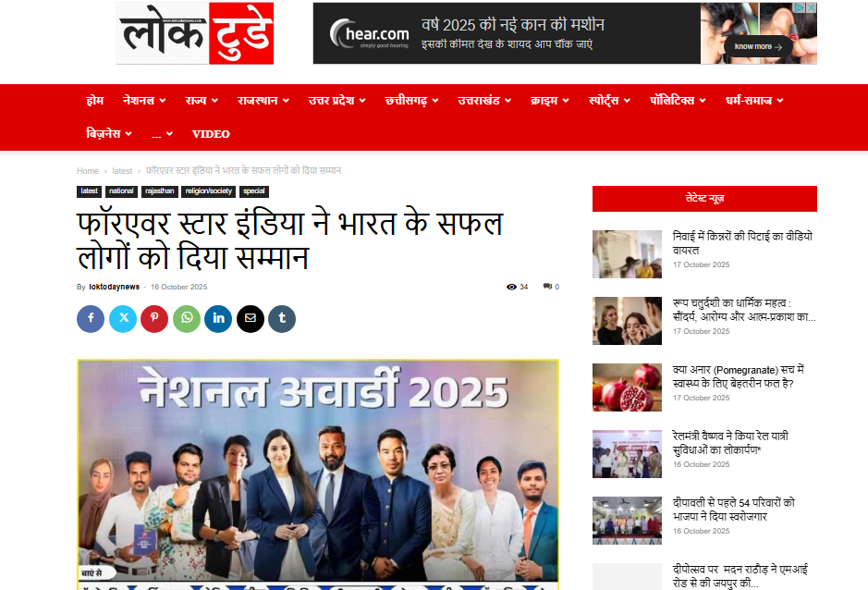Open the VIDEO menu item
Screen dimensions: 868x590
211,133
